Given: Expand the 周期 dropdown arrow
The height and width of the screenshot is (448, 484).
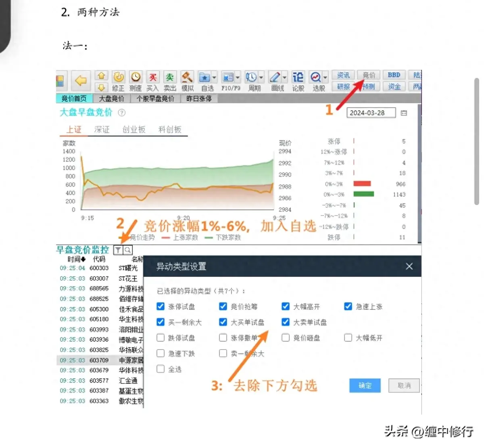Looking at the screenshot, I should [261, 77].
